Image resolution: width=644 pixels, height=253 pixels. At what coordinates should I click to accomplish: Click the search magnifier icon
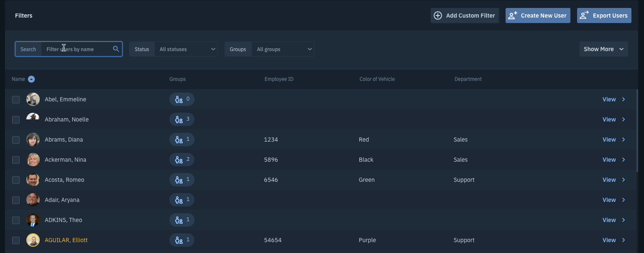116,49
